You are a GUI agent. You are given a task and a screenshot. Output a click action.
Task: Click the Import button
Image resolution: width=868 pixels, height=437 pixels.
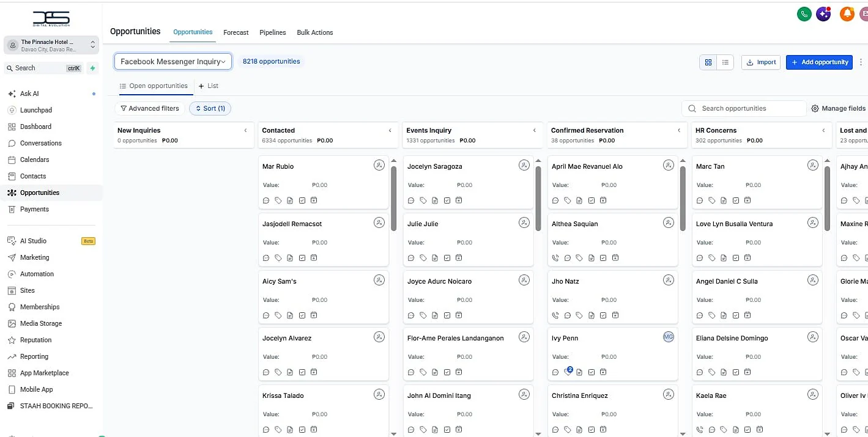point(761,62)
